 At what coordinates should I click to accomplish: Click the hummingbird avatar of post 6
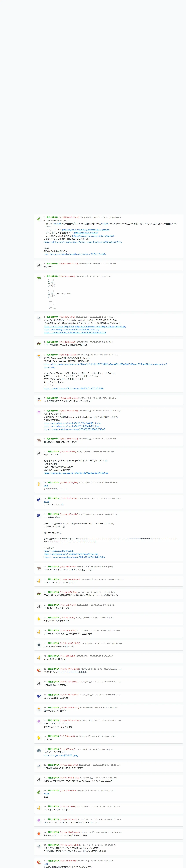click(x=39, y=356)
